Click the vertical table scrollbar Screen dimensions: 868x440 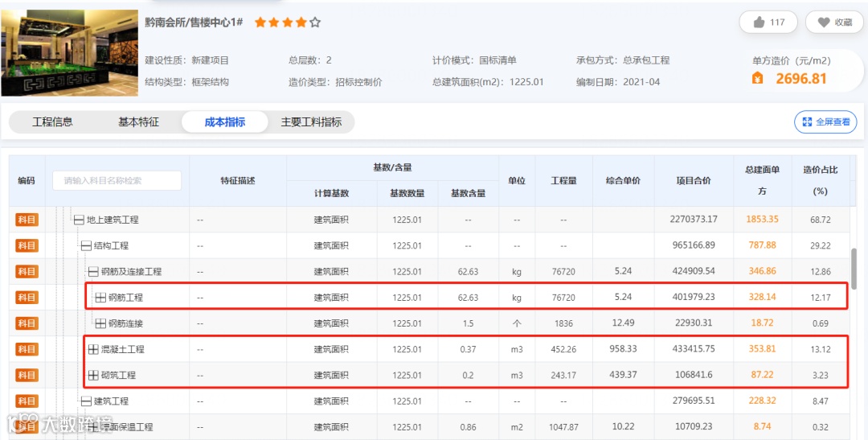point(854,268)
